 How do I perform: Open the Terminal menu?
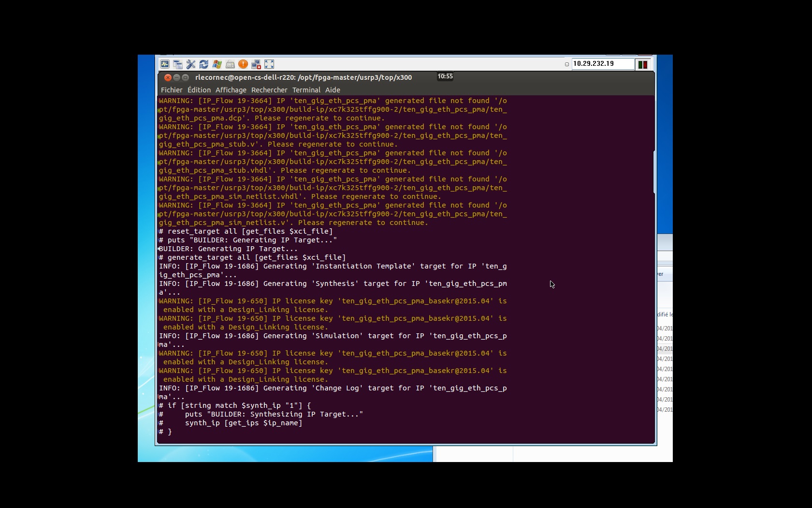tap(306, 90)
